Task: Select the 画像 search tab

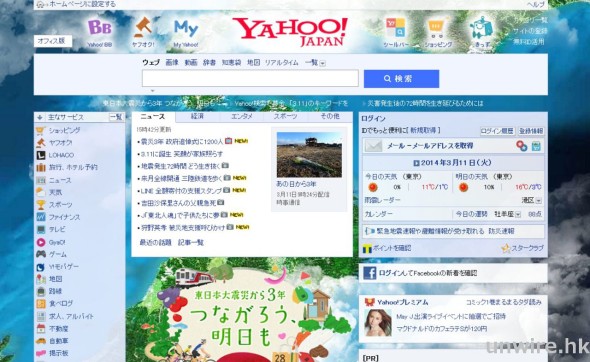Action: pos(172,63)
